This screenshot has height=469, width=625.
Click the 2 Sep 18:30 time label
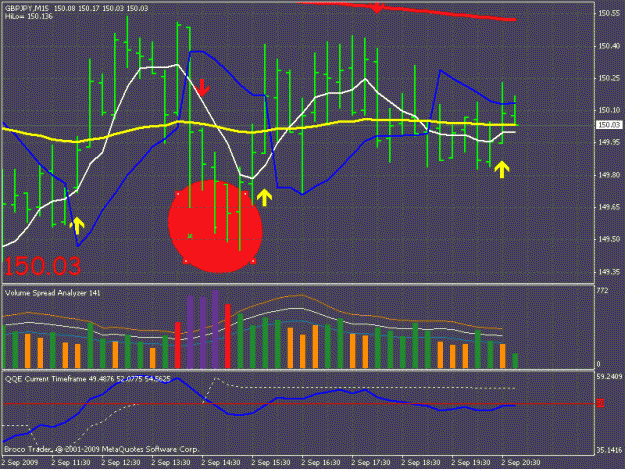tap(421, 463)
